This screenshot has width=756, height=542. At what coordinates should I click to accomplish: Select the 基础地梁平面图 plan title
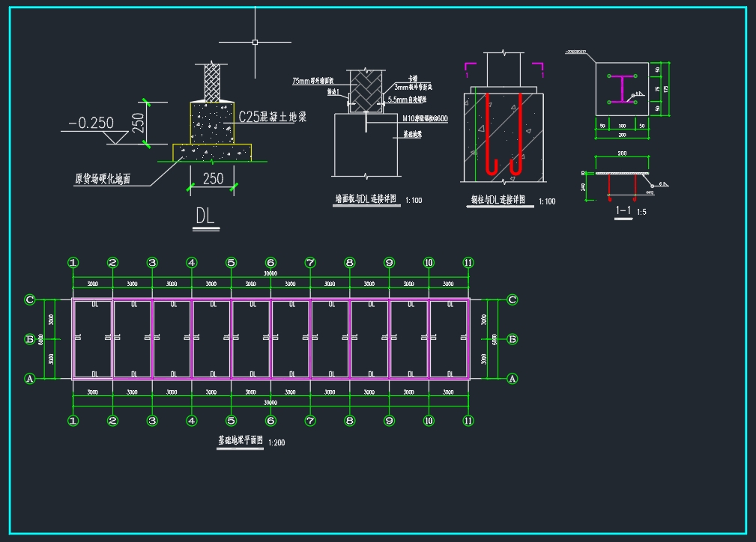point(241,440)
